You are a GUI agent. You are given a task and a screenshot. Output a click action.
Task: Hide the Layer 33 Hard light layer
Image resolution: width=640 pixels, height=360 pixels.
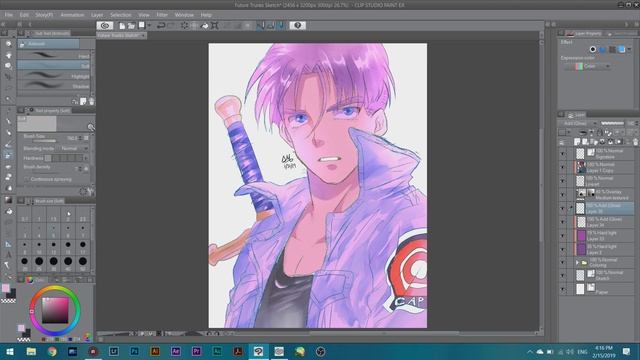pyautogui.click(x=563, y=236)
